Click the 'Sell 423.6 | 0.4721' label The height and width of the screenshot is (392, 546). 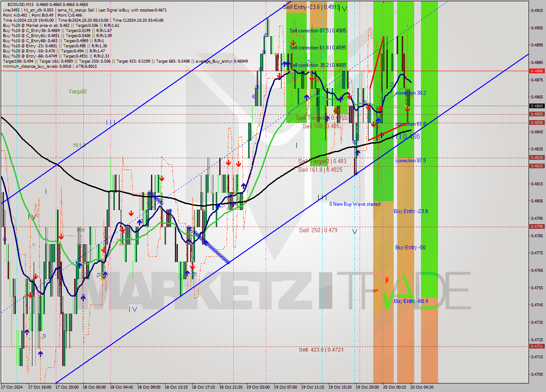point(321,350)
